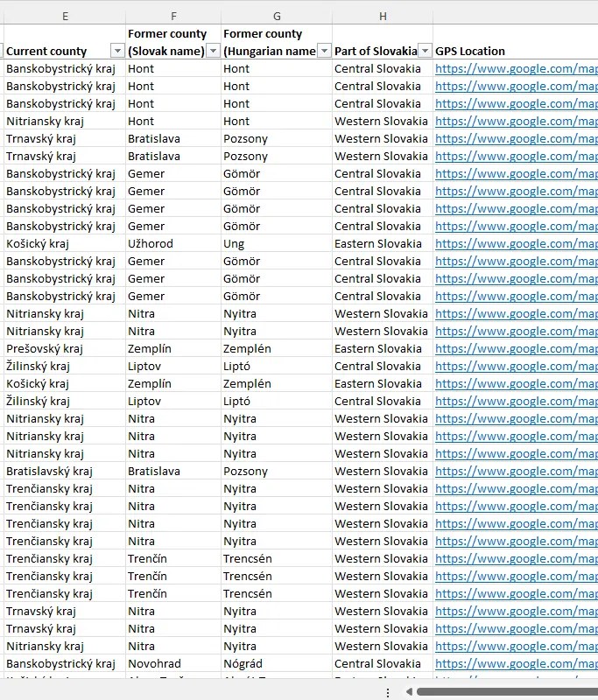Open the GPS link in the Bratislavský kraj row

point(516,472)
